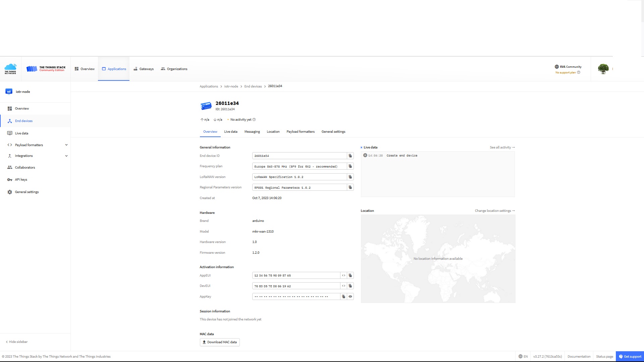The image size is (644, 362).
Task: Open the Status page footer link
Action: click(x=604, y=357)
